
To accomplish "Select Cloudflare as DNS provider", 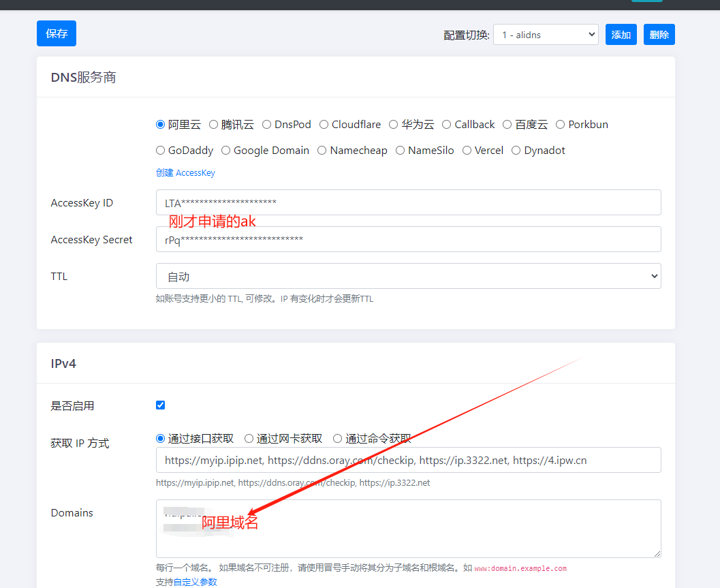I will tap(324, 125).
